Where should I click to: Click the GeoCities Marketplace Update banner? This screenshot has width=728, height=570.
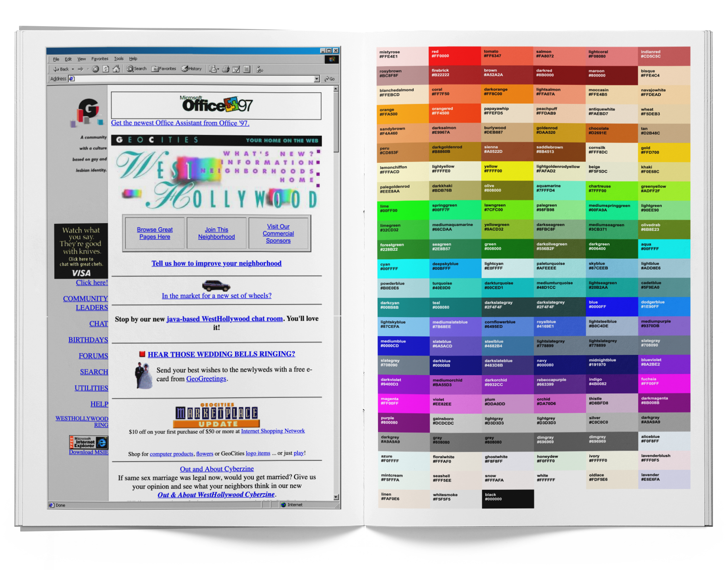click(x=217, y=415)
